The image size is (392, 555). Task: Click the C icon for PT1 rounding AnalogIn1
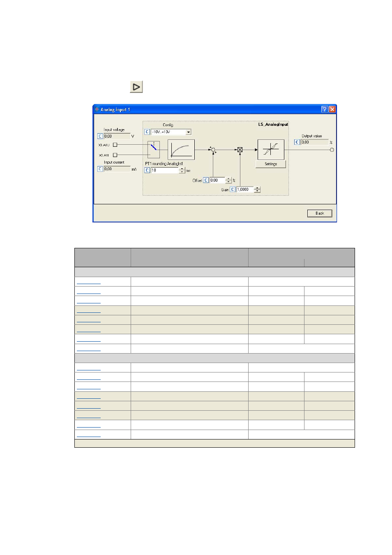(147, 170)
